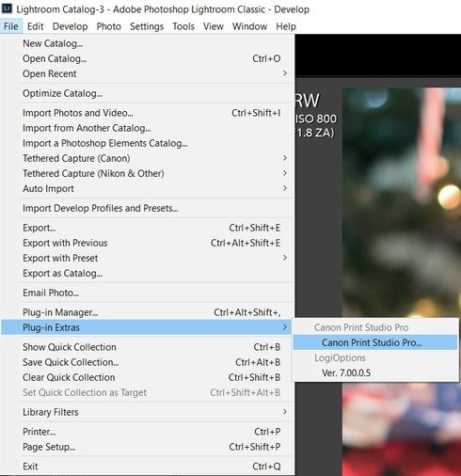Choose Import Photos and Video...
The height and width of the screenshot is (476, 461).
(148, 113)
